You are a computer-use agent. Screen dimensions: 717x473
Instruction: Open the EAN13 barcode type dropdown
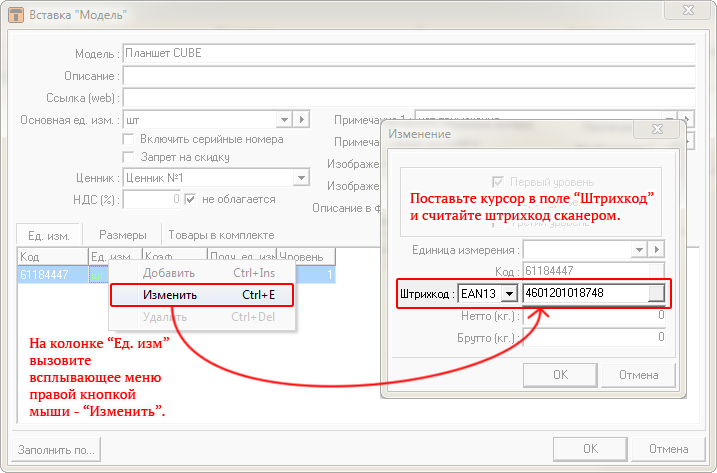tap(508, 293)
